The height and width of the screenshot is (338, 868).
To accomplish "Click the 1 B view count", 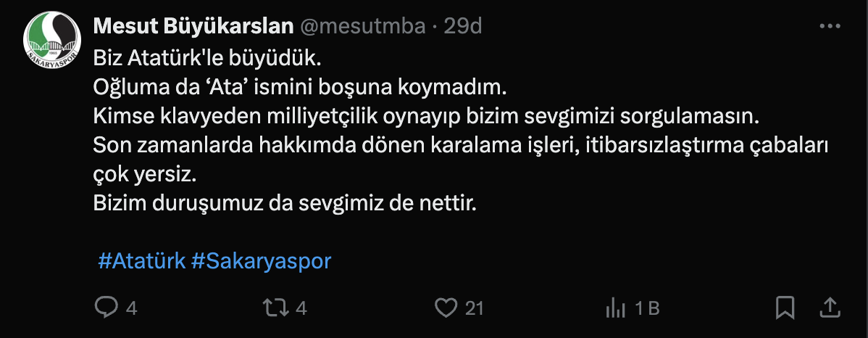I will click(x=647, y=308).
